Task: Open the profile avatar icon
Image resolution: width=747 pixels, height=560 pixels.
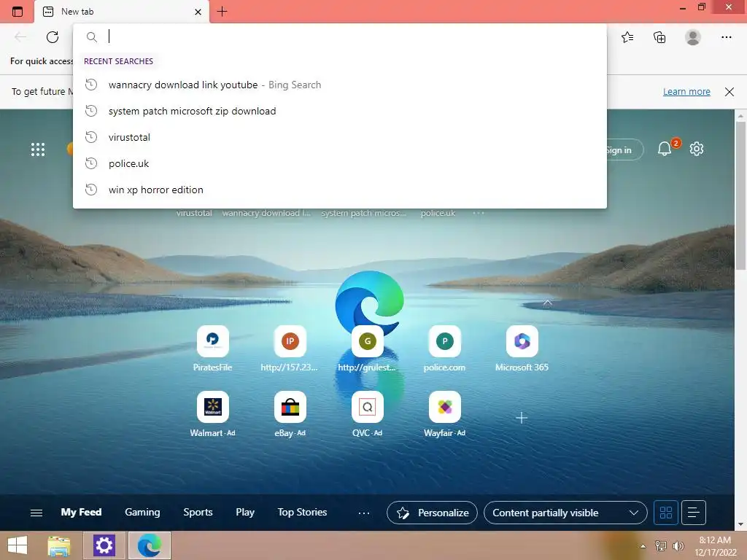Action: (x=693, y=37)
